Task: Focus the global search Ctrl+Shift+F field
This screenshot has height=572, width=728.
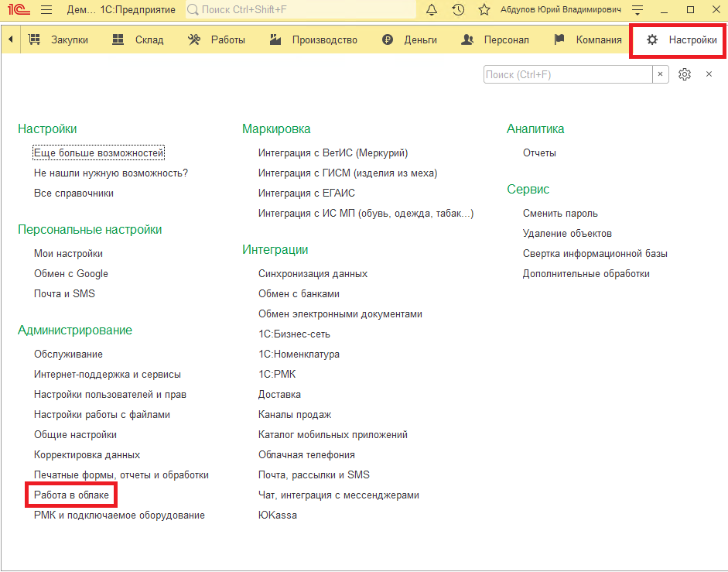Action: pos(301,9)
